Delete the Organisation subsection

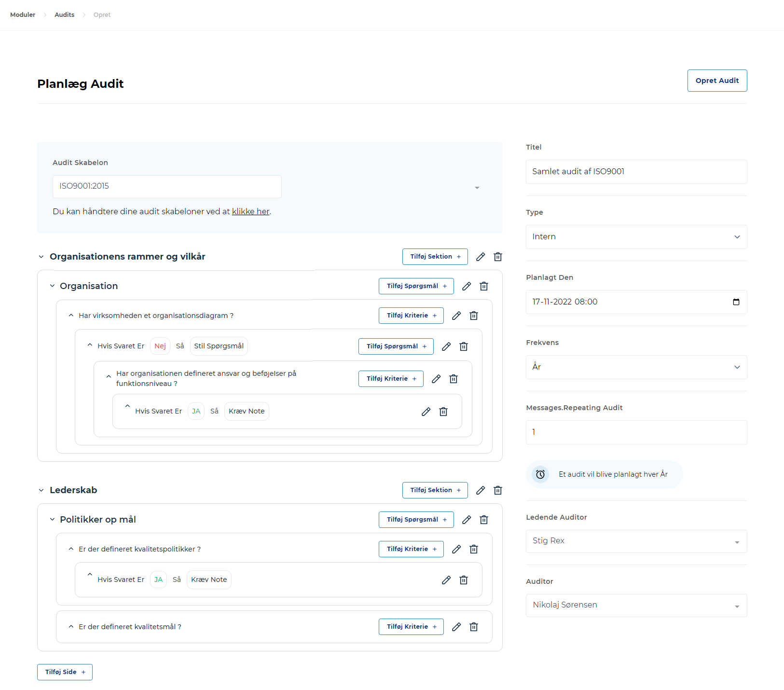(x=483, y=286)
